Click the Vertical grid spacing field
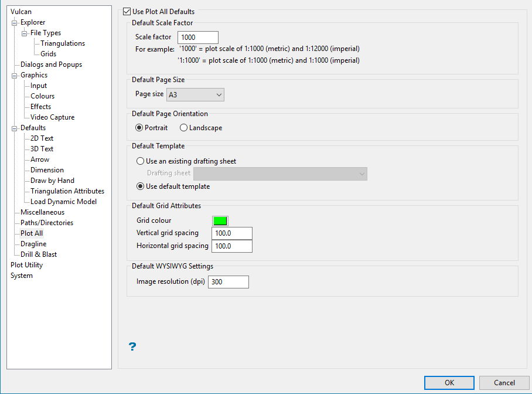Image resolution: width=532 pixels, height=394 pixels. pyautogui.click(x=232, y=233)
